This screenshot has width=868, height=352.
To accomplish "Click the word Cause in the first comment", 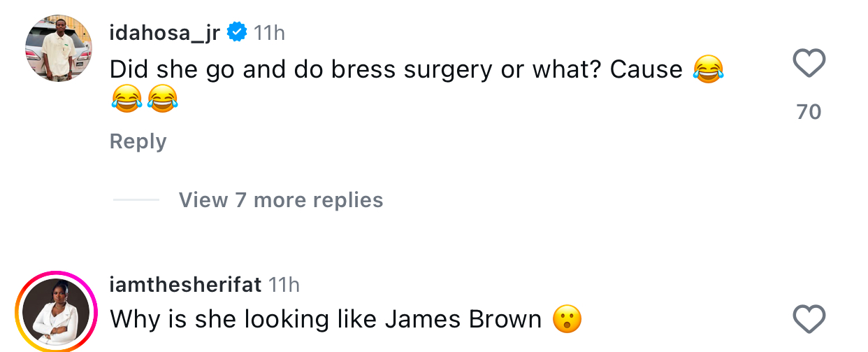I will tap(646, 69).
